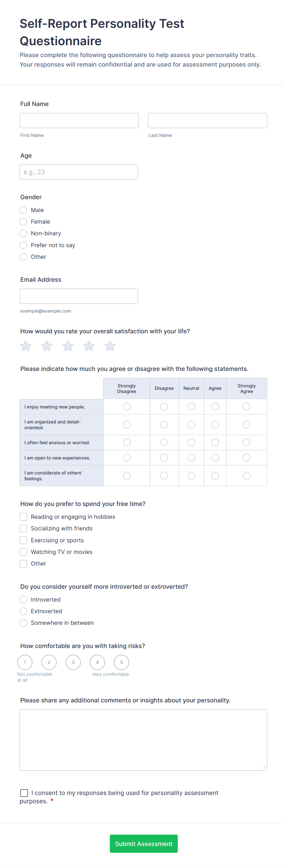Focus the Age input field
The width and height of the screenshot is (284, 868).
(79, 172)
